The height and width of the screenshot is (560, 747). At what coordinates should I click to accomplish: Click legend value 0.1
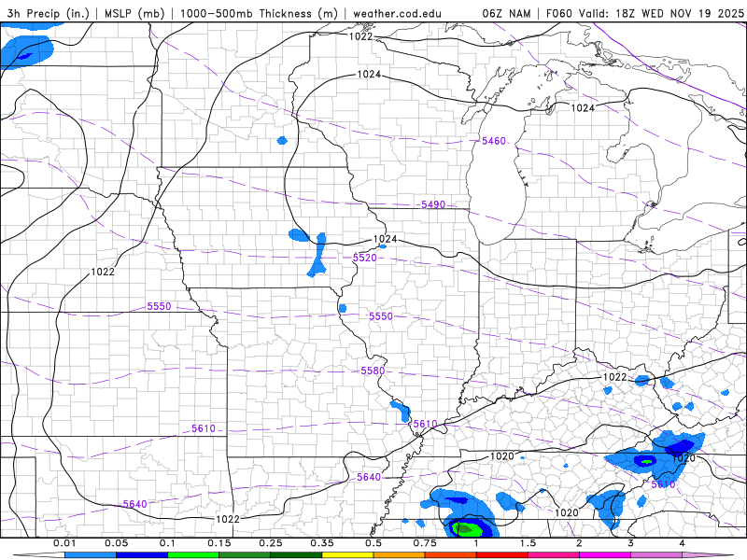click(x=168, y=543)
